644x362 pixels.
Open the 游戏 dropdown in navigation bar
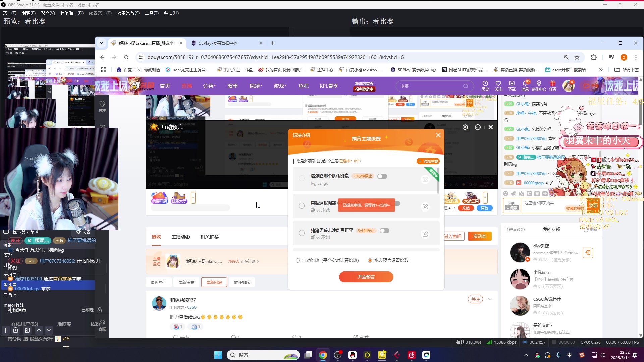click(280, 86)
